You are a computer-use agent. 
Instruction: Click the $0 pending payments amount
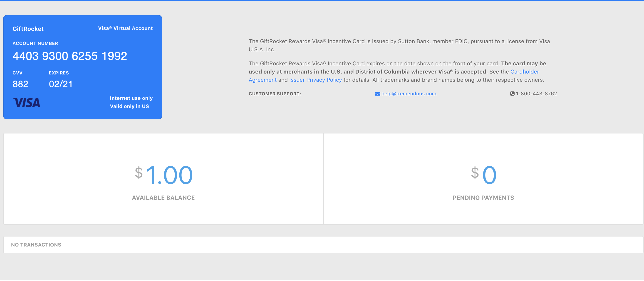click(x=483, y=175)
